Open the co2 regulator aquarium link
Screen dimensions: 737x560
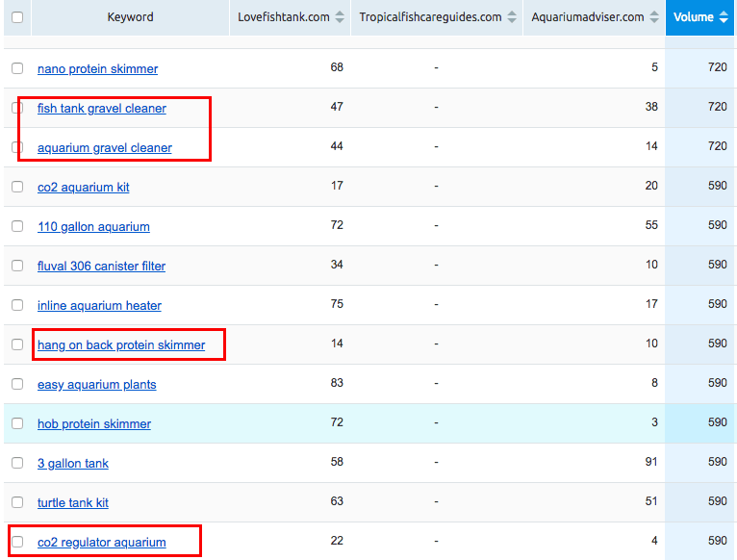click(x=102, y=542)
